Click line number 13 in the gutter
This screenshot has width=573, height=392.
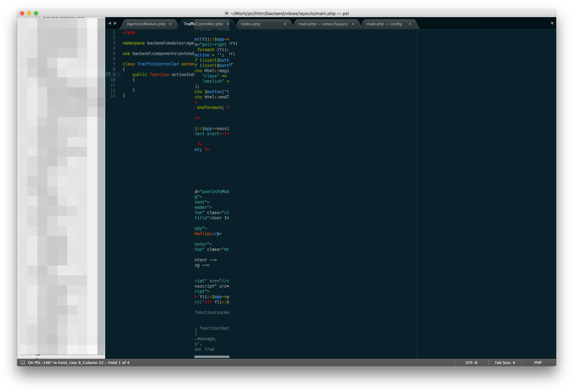pos(113,96)
